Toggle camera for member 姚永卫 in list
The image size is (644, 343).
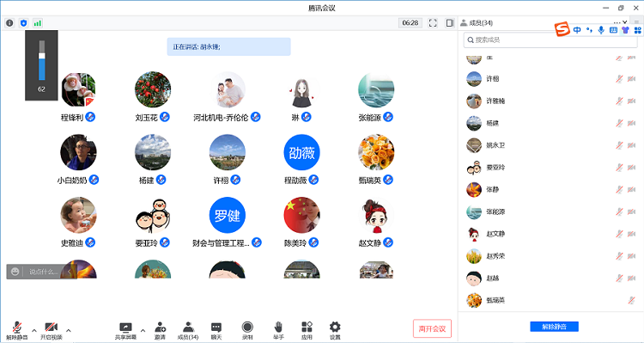[x=632, y=145]
